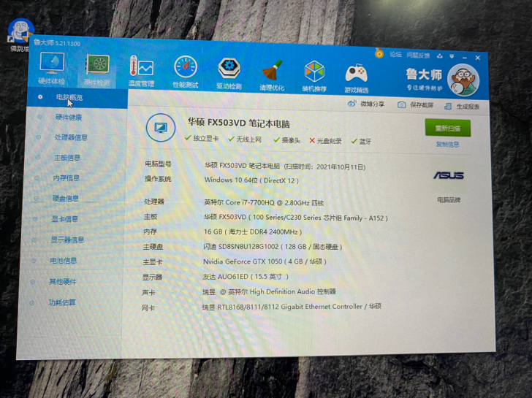This screenshot has height=398, width=532.
Task: Click the monitor overview icon beside 华硕 FX503VD
Action: point(161,128)
